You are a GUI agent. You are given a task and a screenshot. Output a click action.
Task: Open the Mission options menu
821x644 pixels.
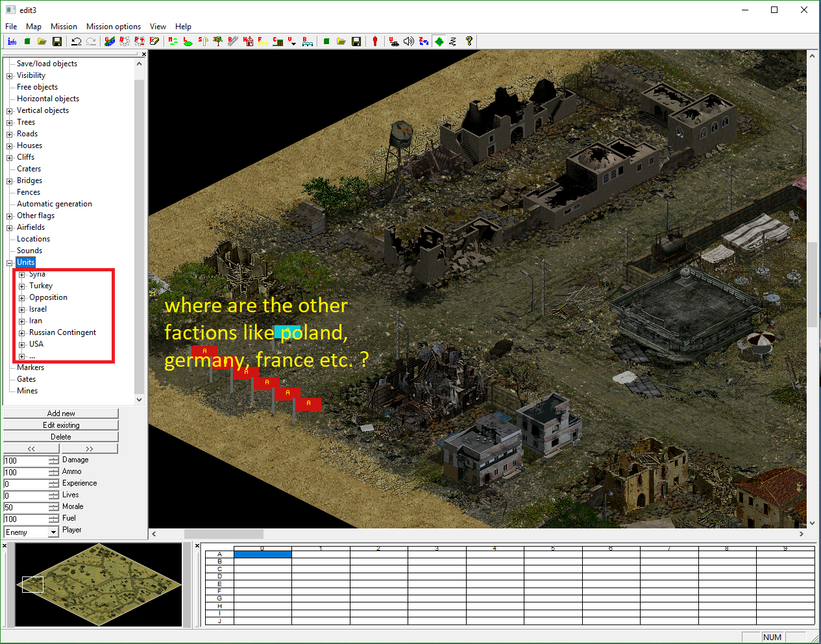[114, 27]
